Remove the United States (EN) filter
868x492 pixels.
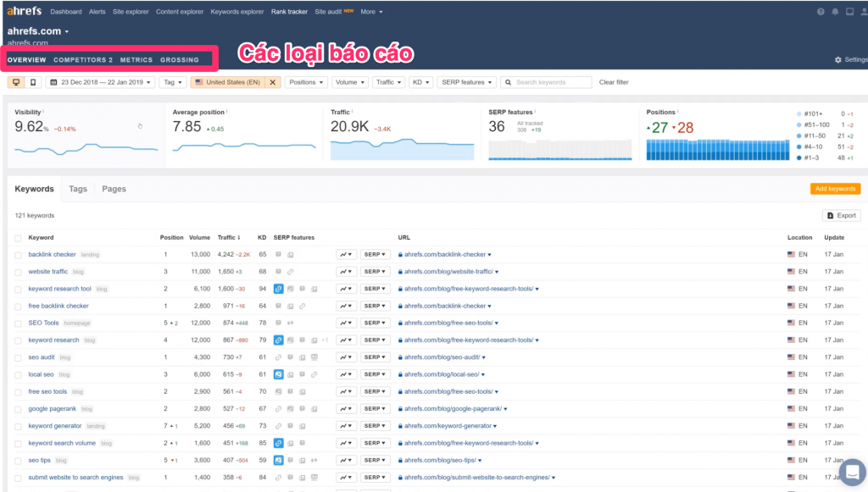[x=272, y=82]
